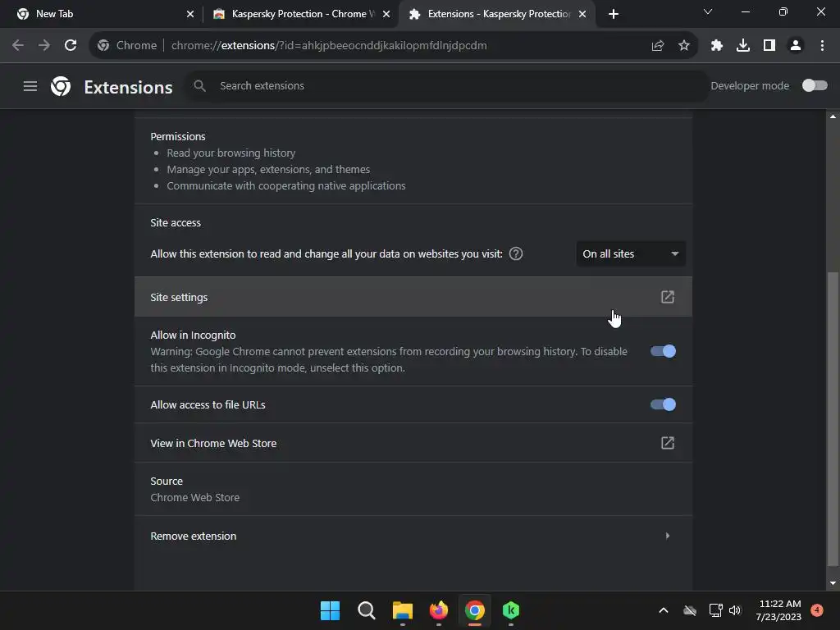The height and width of the screenshot is (630, 840).
Task: Close the New Tab tab
Action: pos(190,15)
